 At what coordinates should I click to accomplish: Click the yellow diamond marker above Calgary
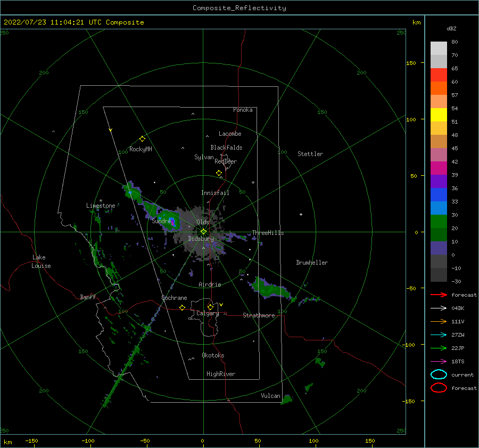click(x=210, y=307)
